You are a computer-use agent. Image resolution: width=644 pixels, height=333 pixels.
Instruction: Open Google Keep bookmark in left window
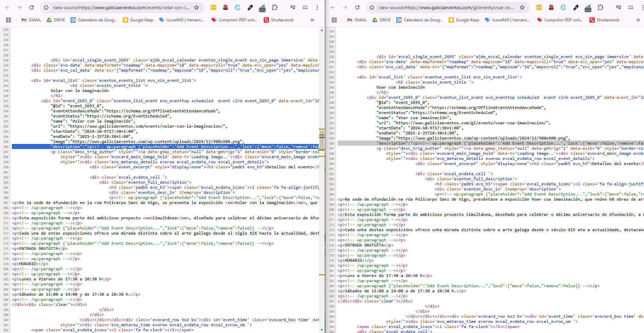(x=138, y=20)
